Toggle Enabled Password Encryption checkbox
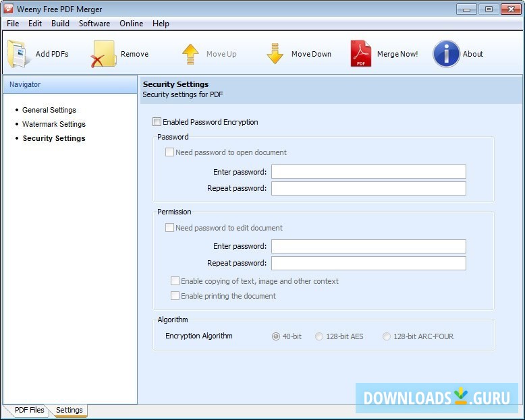This screenshot has width=525, height=420. coord(157,122)
